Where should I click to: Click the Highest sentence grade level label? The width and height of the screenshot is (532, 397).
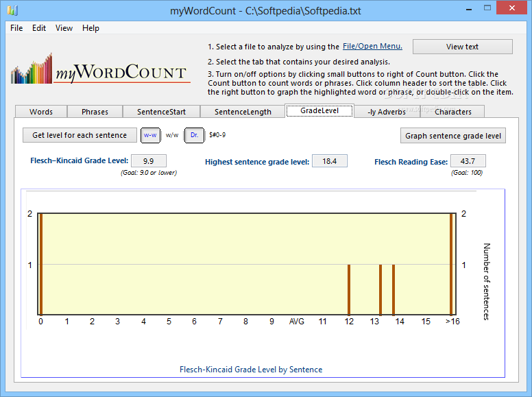click(257, 162)
